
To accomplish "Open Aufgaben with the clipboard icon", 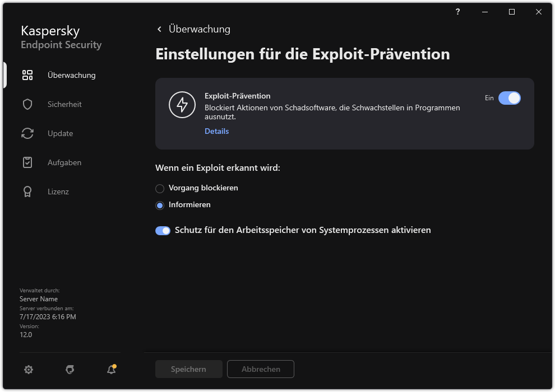I will (x=27, y=162).
